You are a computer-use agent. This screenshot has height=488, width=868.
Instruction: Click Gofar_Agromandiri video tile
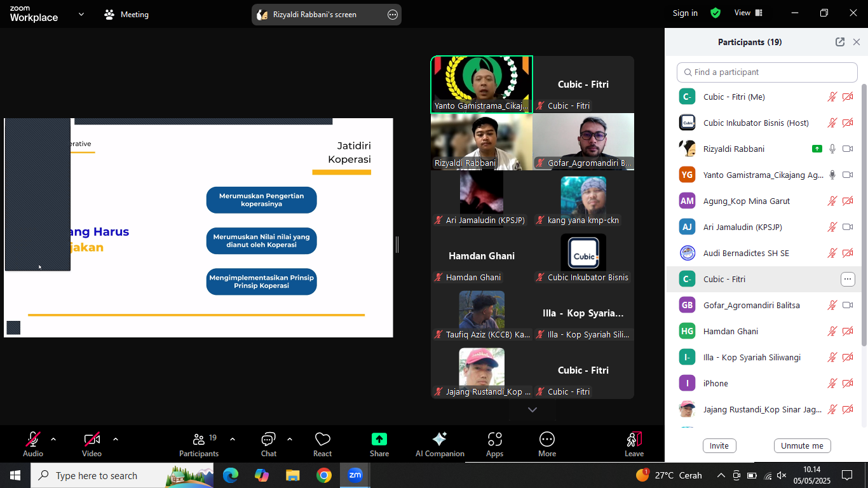pos(583,142)
